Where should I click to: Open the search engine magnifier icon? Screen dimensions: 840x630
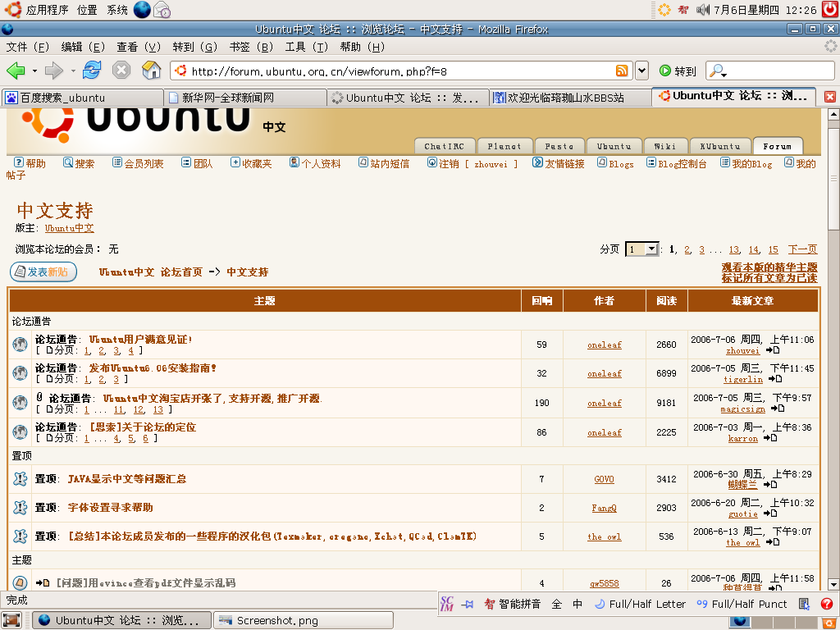pos(717,71)
